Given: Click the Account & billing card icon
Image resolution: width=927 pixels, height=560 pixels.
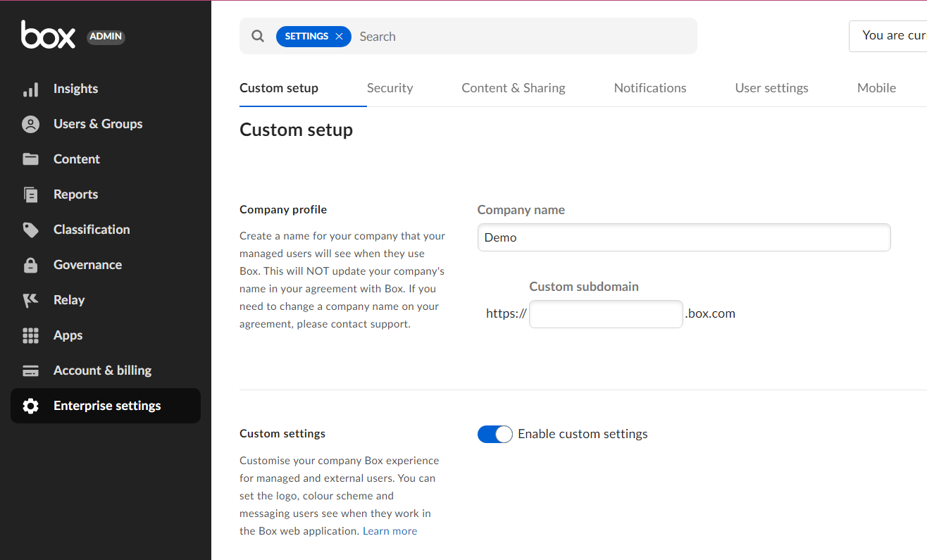Looking at the screenshot, I should pyautogui.click(x=30, y=371).
